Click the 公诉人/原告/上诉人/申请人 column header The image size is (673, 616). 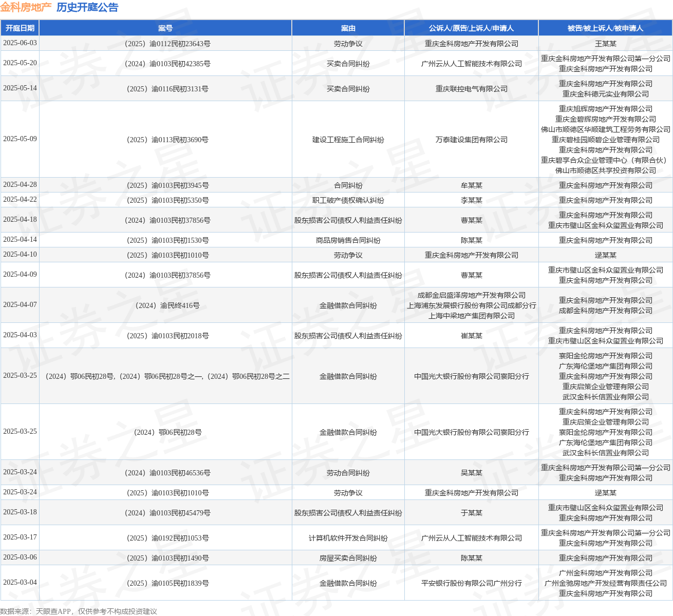coord(472,28)
